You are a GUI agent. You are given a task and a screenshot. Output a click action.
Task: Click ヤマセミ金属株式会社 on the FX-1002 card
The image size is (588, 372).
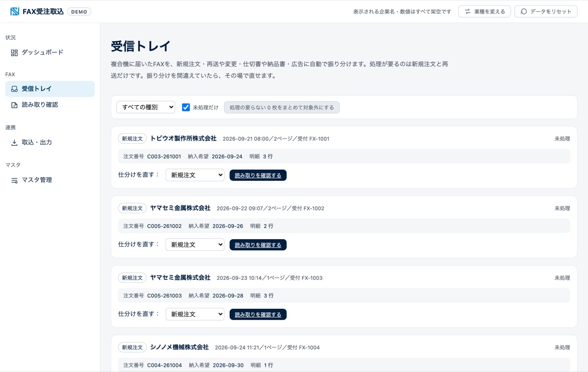pyautogui.click(x=180, y=208)
